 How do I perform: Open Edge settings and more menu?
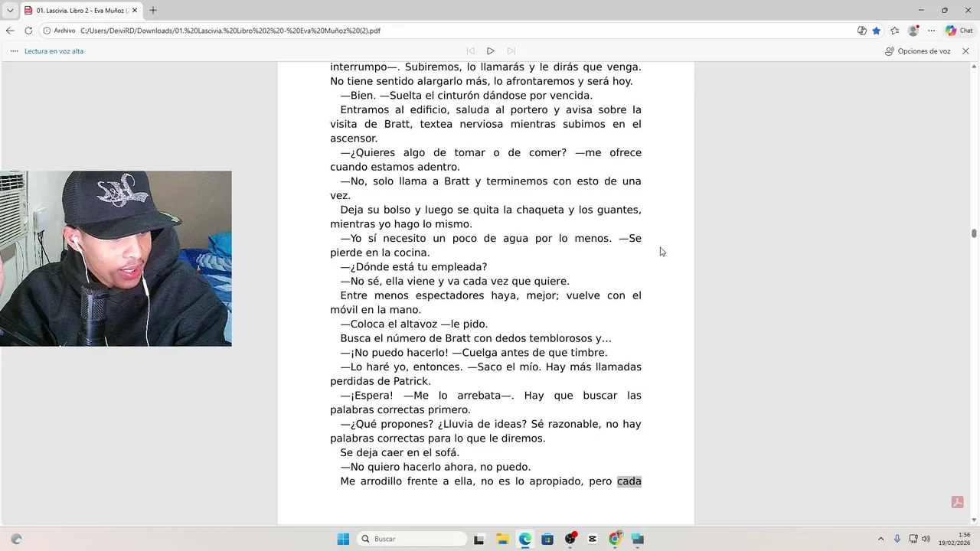click(932, 31)
